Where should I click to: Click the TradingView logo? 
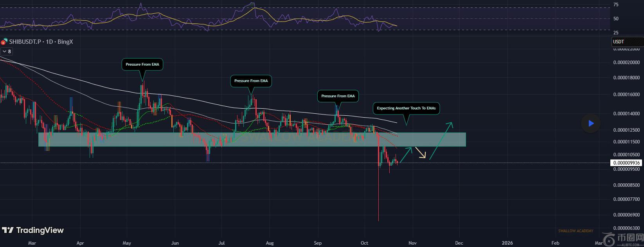(x=33, y=230)
